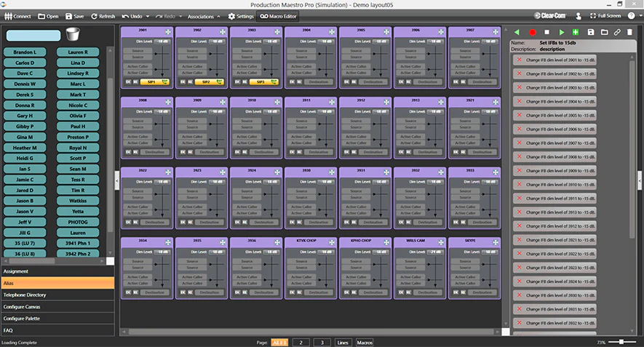Toggle the Macro Editor panel

pyautogui.click(x=278, y=17)
